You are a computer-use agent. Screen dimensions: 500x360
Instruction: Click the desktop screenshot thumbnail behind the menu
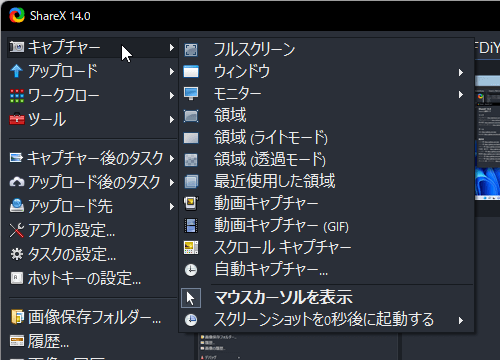click(x=487, y=138)
